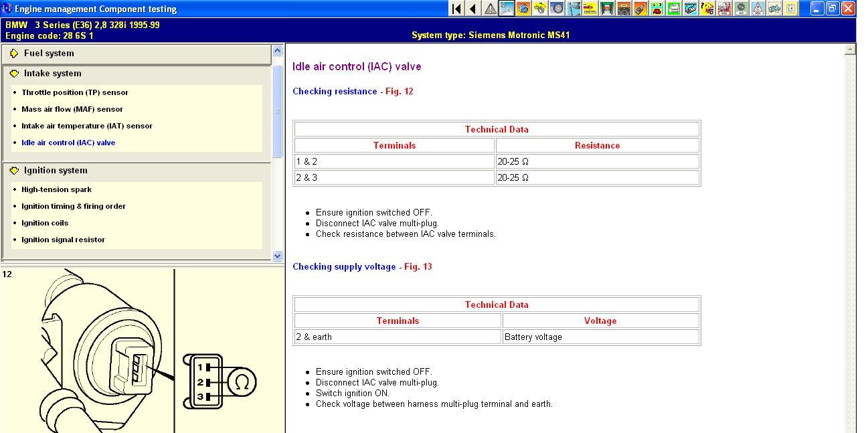This screenshot has width=868, height=433.
Task: Click 'System type: Siemens Motronic MS41' text
Action: (x=491, y=35)
